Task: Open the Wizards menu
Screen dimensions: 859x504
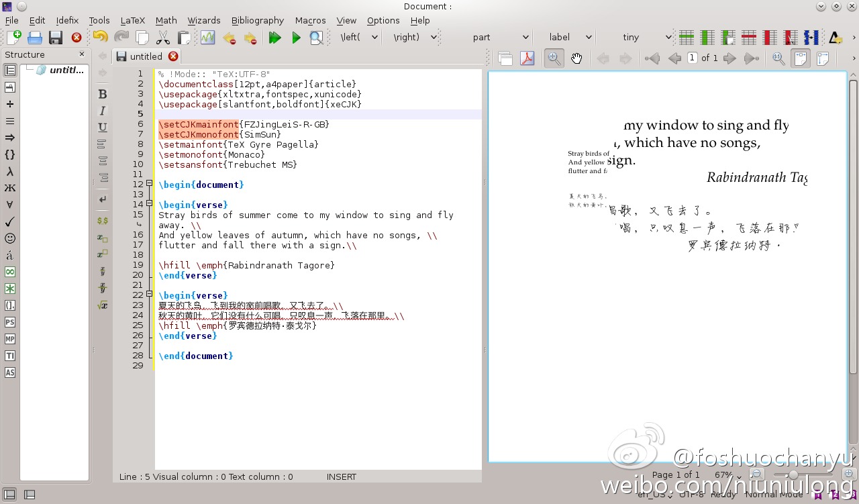Action: click(x=204, y=20)
